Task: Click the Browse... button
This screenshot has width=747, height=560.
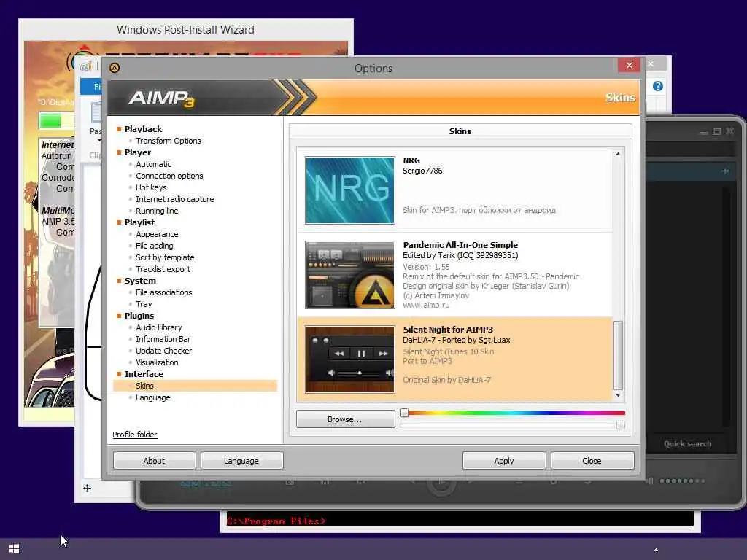Action: point(345,419)
